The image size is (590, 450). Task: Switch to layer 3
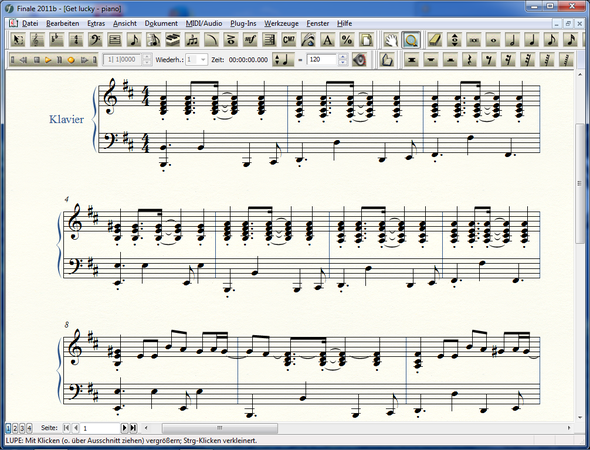(x=22, y=428)
